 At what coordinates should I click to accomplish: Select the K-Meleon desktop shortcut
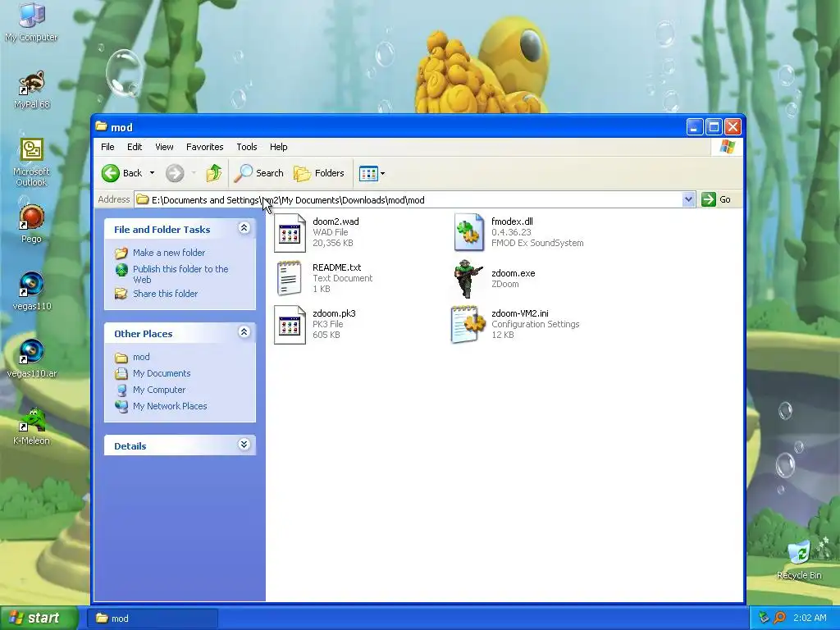click(32, 426)
